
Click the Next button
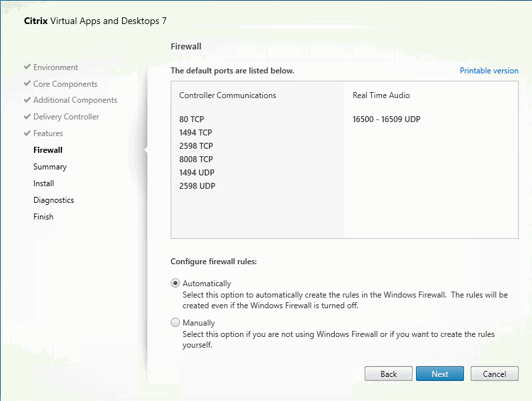[440, 374]
